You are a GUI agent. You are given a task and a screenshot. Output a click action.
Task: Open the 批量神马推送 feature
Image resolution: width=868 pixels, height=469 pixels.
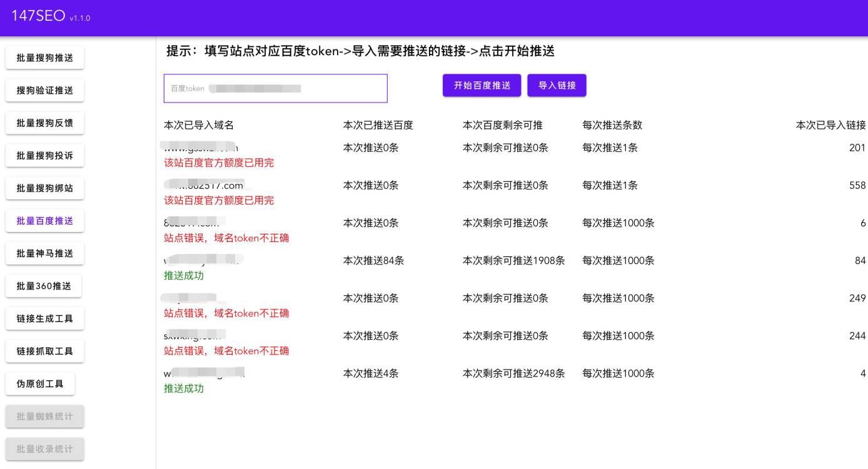[44, 253]
